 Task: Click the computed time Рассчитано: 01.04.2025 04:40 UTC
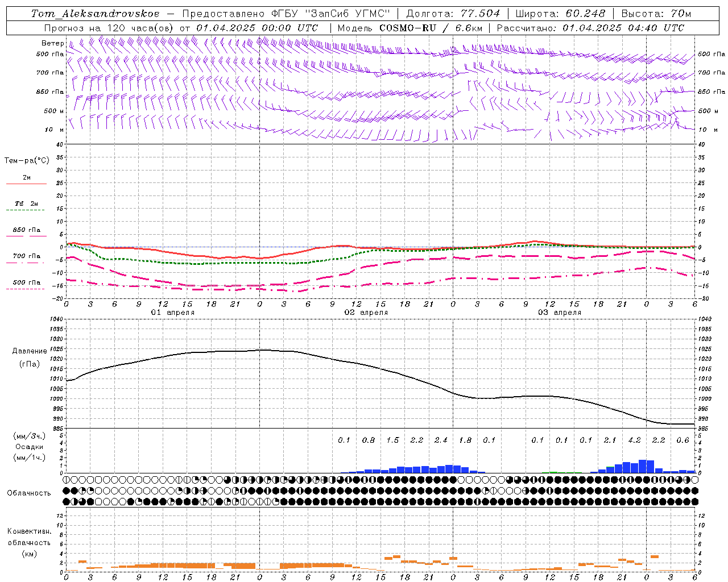tap(590, 28)
